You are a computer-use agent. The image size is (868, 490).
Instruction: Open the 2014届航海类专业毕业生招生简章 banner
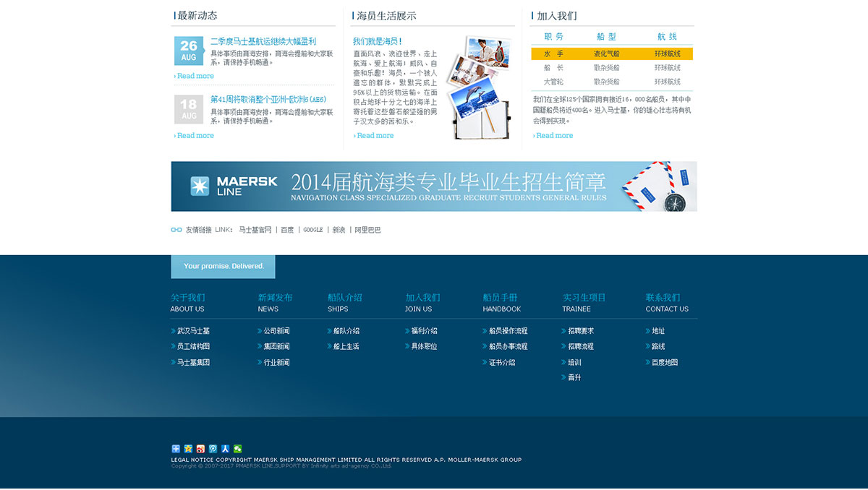(434, 186)
